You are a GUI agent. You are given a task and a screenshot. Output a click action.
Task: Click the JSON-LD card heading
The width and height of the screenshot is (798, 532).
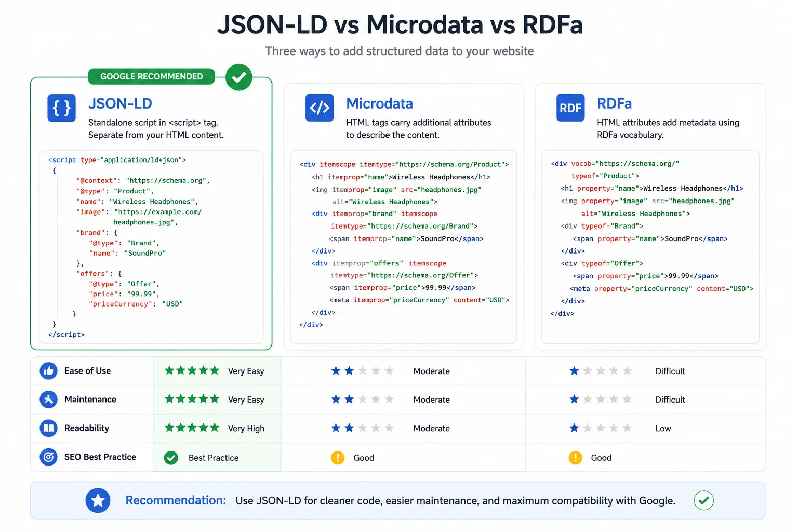coord(120,103)
